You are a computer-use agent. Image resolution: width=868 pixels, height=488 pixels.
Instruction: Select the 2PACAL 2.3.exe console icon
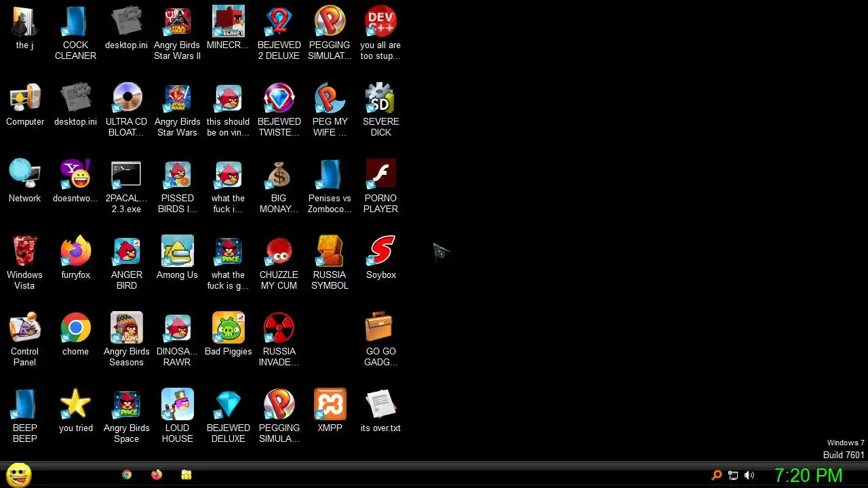[x=126, y=175]
